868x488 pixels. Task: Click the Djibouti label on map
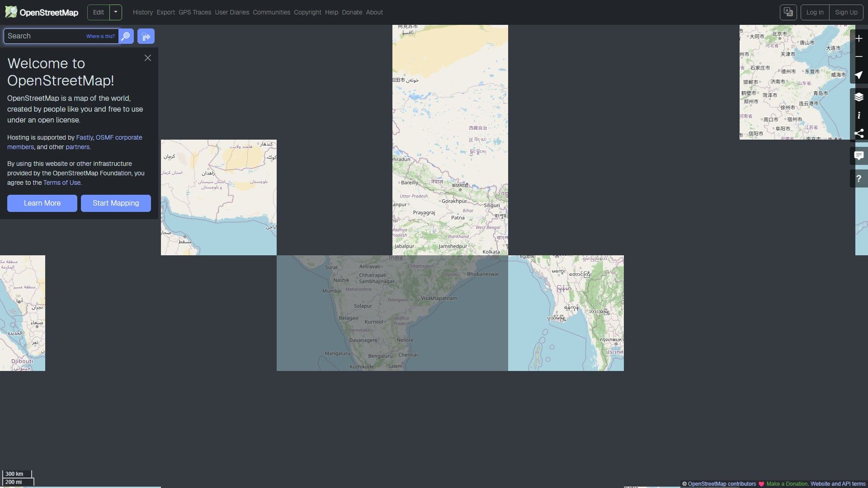[22, 361]
